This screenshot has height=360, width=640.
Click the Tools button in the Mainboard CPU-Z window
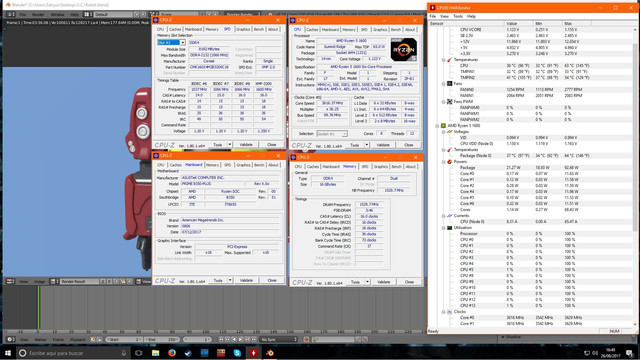[x=218, y=280]
